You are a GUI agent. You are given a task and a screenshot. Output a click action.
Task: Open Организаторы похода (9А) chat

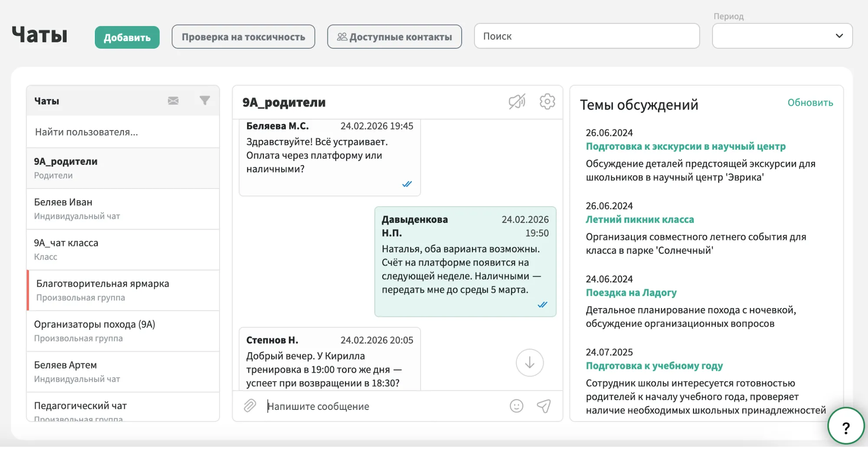(x=123, y=331)
